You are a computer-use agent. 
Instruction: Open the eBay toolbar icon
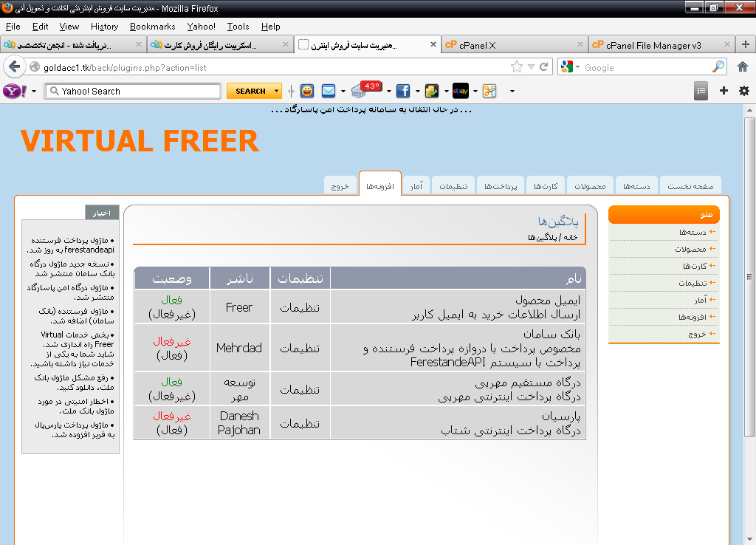461,91
